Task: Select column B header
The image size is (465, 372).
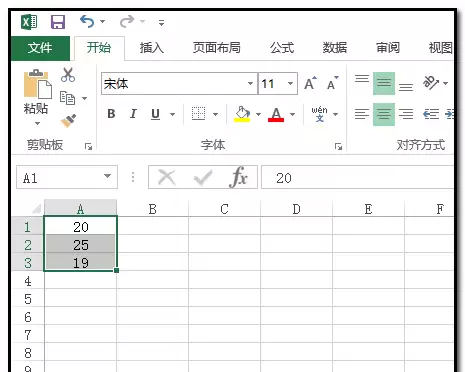Action: point(153,209)
